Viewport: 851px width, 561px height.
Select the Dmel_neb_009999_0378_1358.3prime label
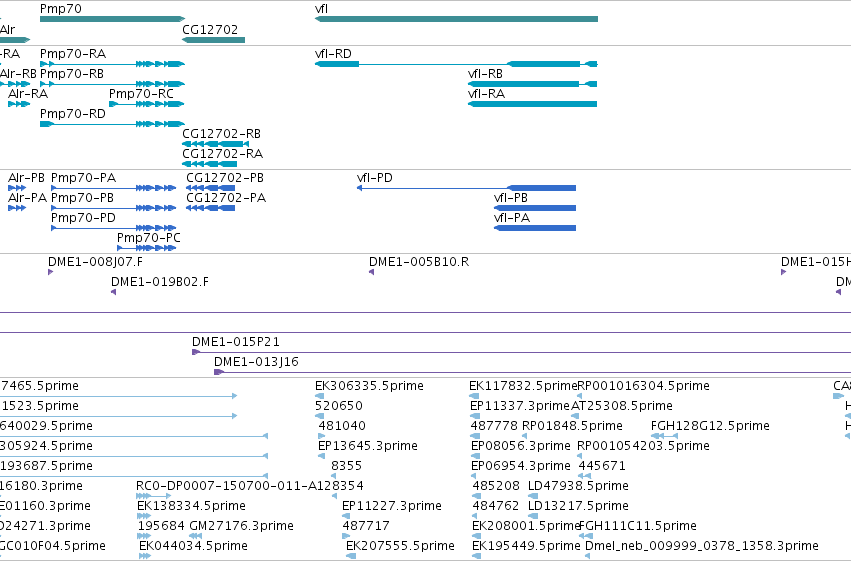(x=702, y=545)
